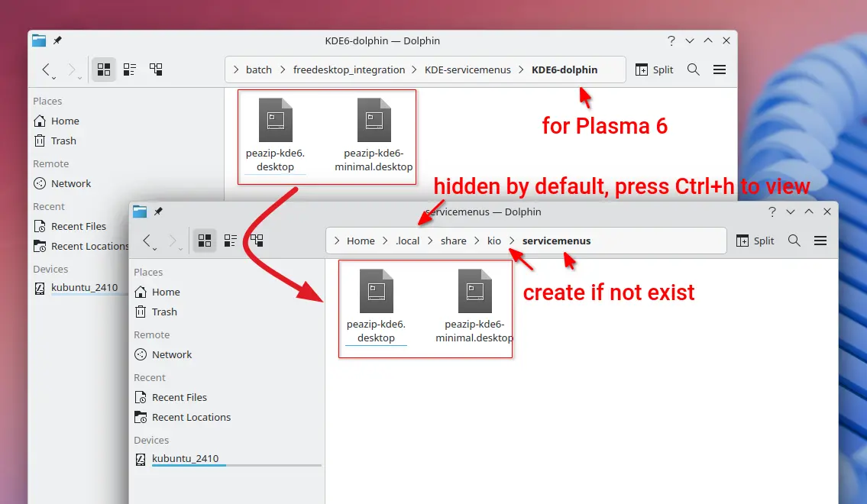Navigate to kio breadcrumb
This screenshot has height=504, width=867.
[x=494, y=241]
